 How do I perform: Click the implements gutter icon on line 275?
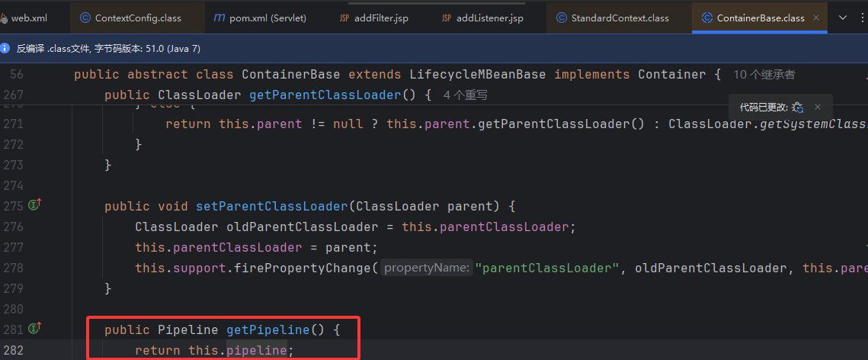(x=34, y=206)
